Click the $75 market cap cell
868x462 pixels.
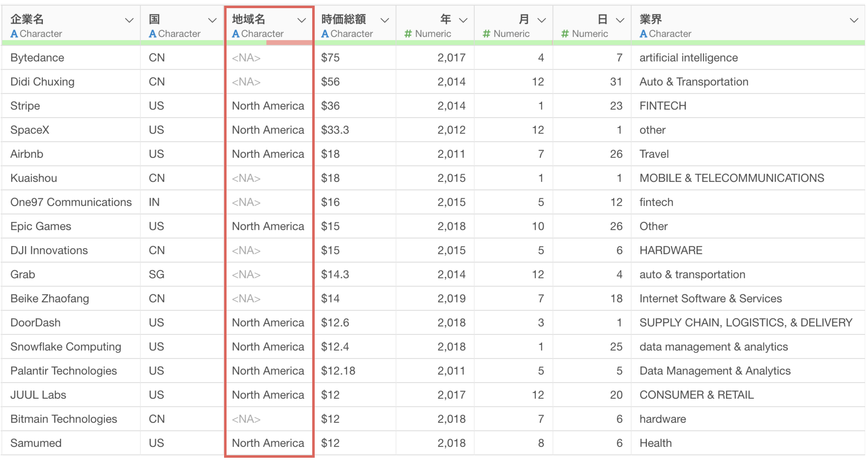(355, 57)
